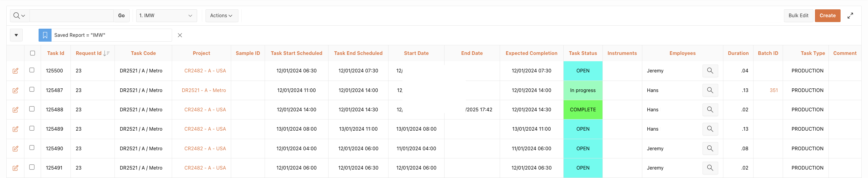Image resolution: width=868 pixels, height=178 pixels.
Task: Click employee lookup icon for task 125489
Action: (x=710, y=129)
